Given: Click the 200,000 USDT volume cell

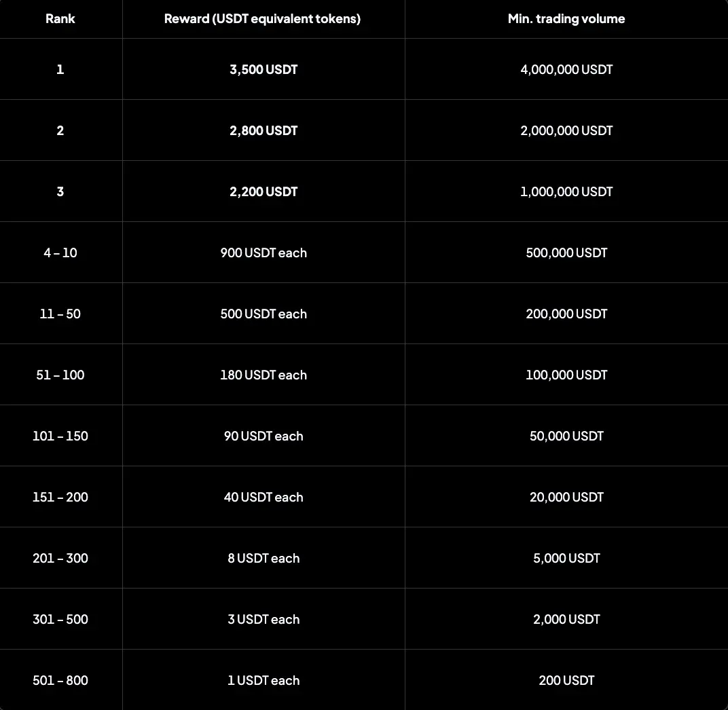Looking at the screenshot, I should [566, 314].
